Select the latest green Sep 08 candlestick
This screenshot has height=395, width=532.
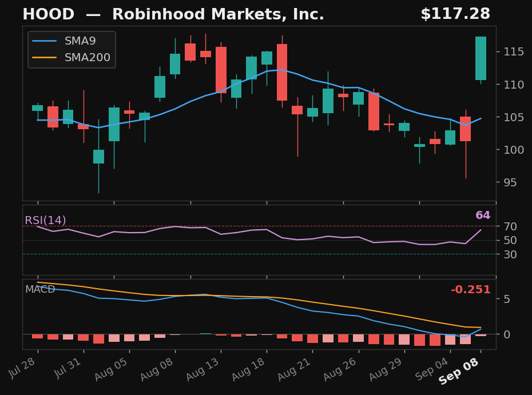click(x=481, y=58)
